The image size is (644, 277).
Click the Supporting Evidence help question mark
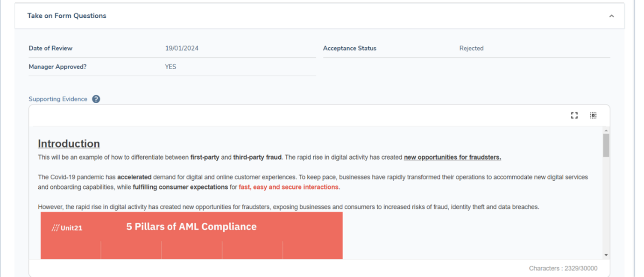click(x=96, y=99)
